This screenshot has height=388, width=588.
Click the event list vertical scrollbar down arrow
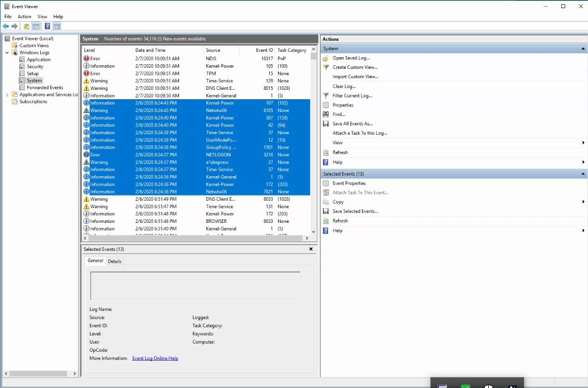(x=314, y=232)
